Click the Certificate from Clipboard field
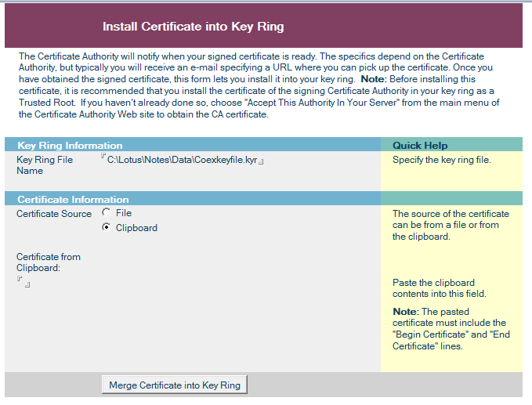Image resolution: width=532 pixels, height=405 pixels. pos(24,282)
